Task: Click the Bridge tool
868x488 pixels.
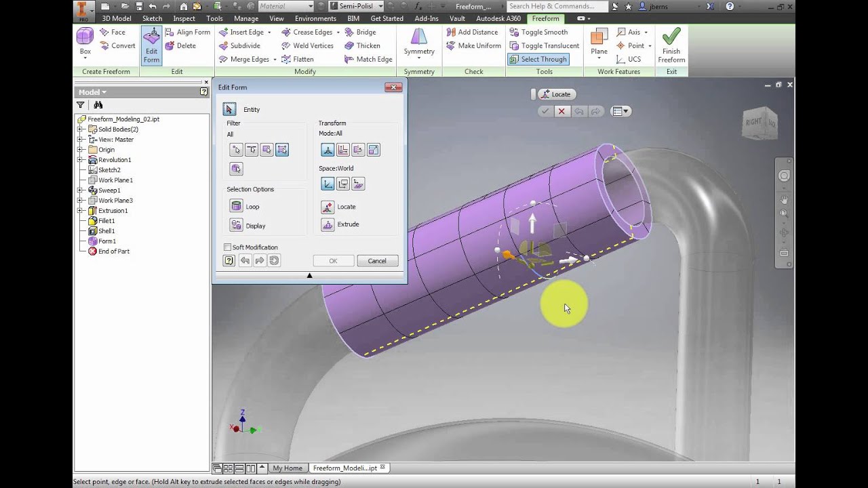Action: pyautogui.click(x=360, y=32)
